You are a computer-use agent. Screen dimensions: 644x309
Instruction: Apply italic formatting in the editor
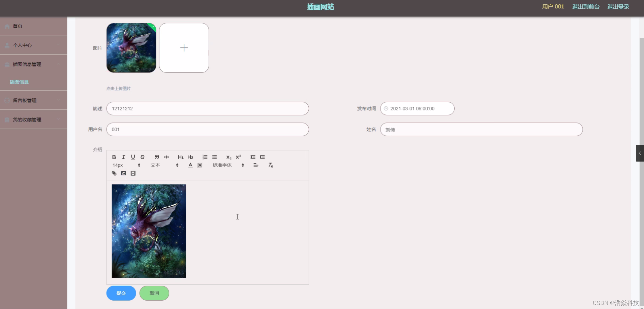point(123,157)
